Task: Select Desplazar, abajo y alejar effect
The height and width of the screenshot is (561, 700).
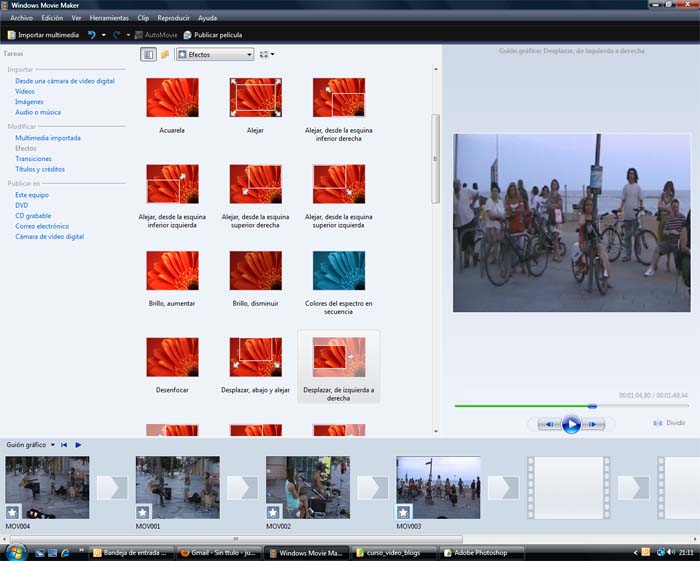Action: point(255,357)
